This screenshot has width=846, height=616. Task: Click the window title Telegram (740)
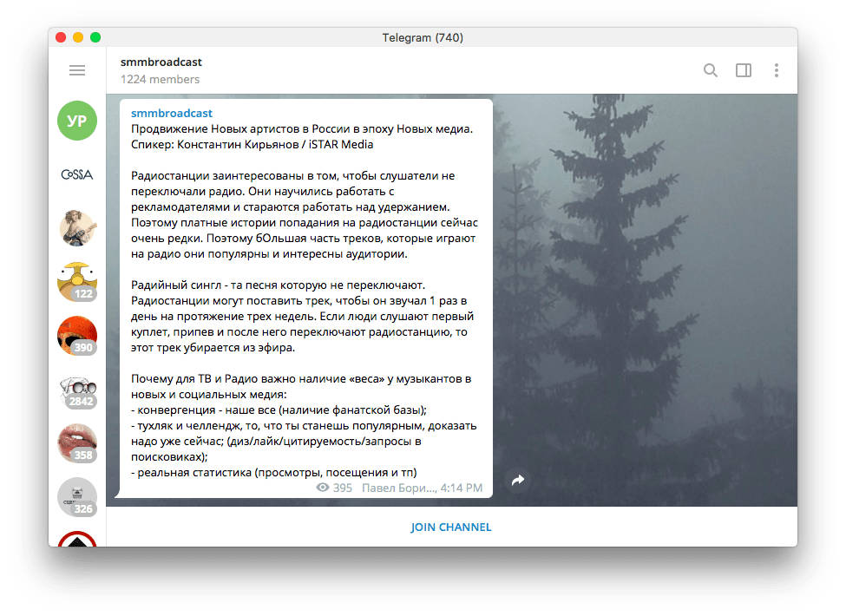pyautogui.click(x=423, y=38)
